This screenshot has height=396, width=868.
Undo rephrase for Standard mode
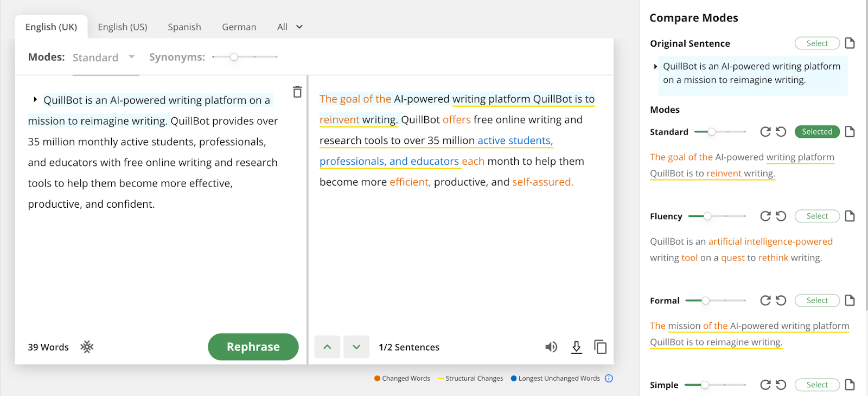point(781,132)
